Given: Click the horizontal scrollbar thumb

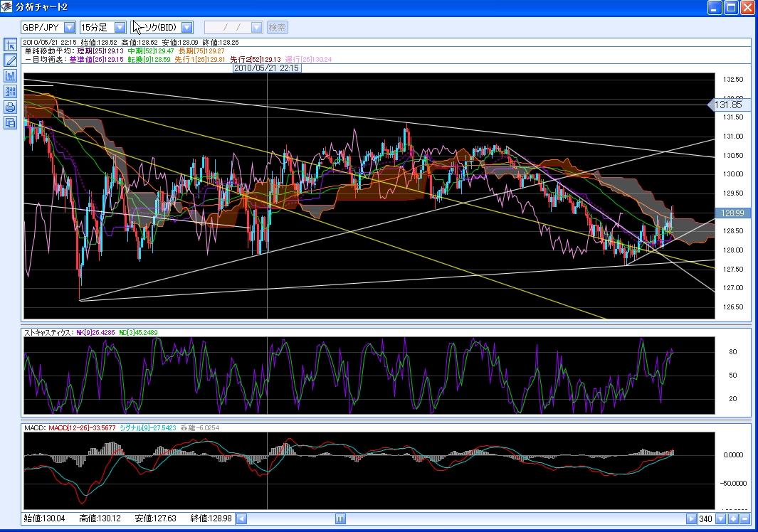Looking at the screenshot, I should [340, 518].
